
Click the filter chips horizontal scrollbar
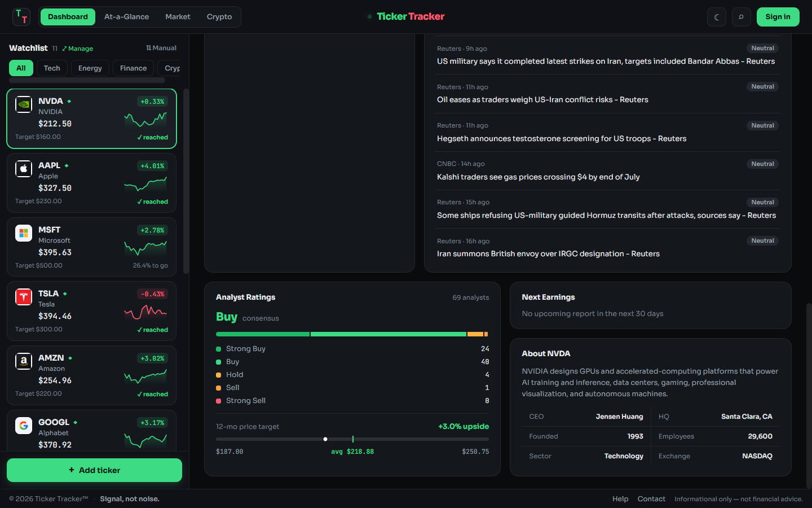point(87,80)
